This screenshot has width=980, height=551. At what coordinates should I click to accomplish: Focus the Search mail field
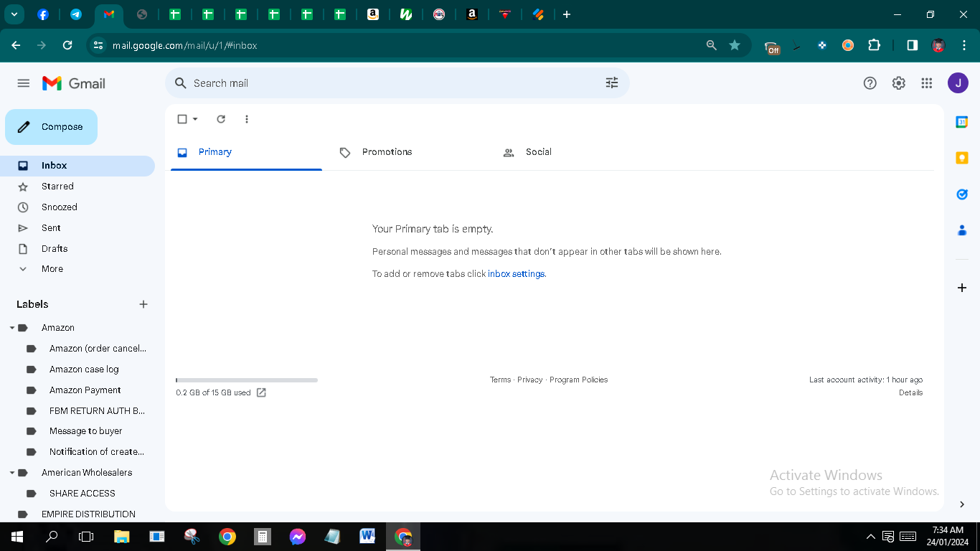tap(397, 83)
